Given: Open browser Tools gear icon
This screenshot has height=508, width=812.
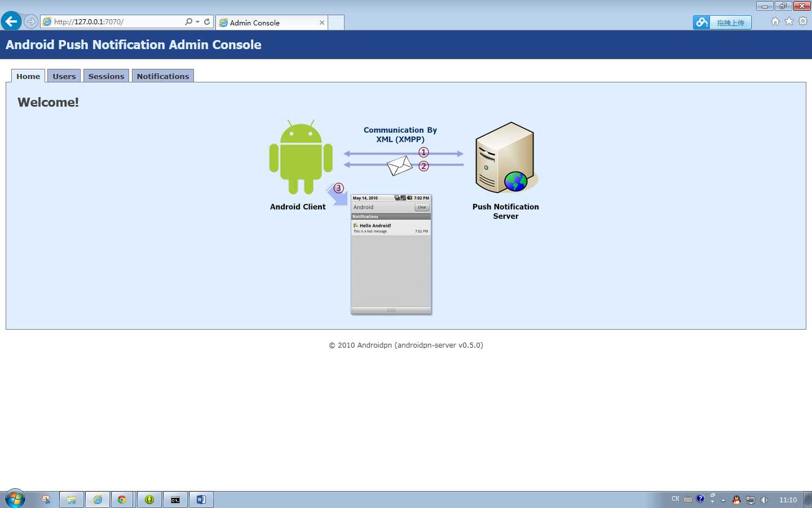Looking at the screenshot, I should [803, 21].
